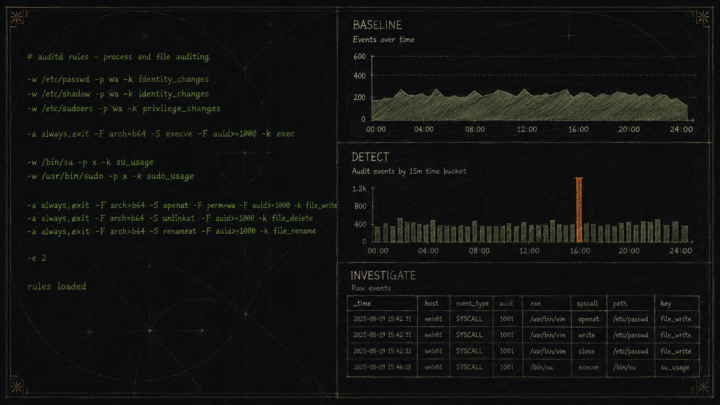The height and width of the screenshot is (405, 720).
Task: Click '24:00' x-axis label in DETECT chart
Action: (x=680, y=251)
